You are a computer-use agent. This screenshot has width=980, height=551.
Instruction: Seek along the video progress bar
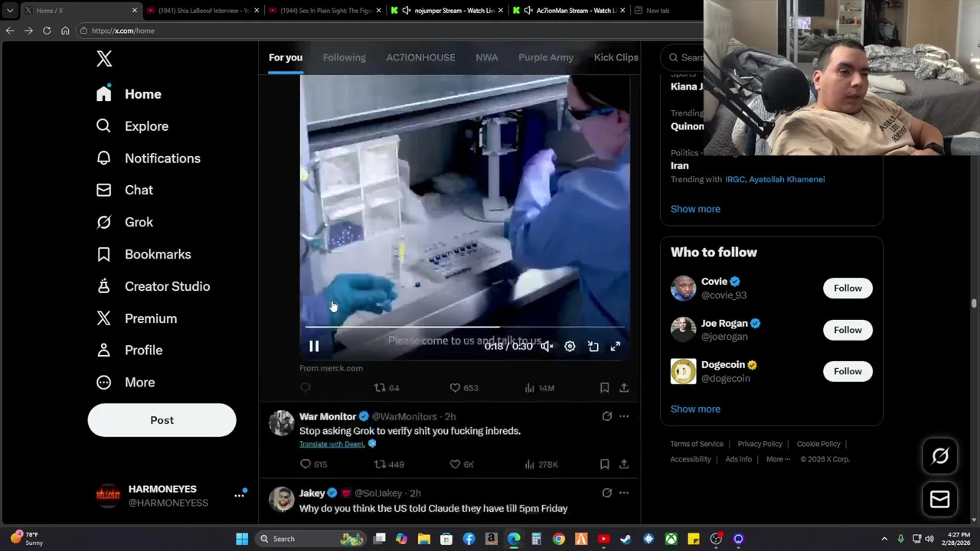coord(465,327)
